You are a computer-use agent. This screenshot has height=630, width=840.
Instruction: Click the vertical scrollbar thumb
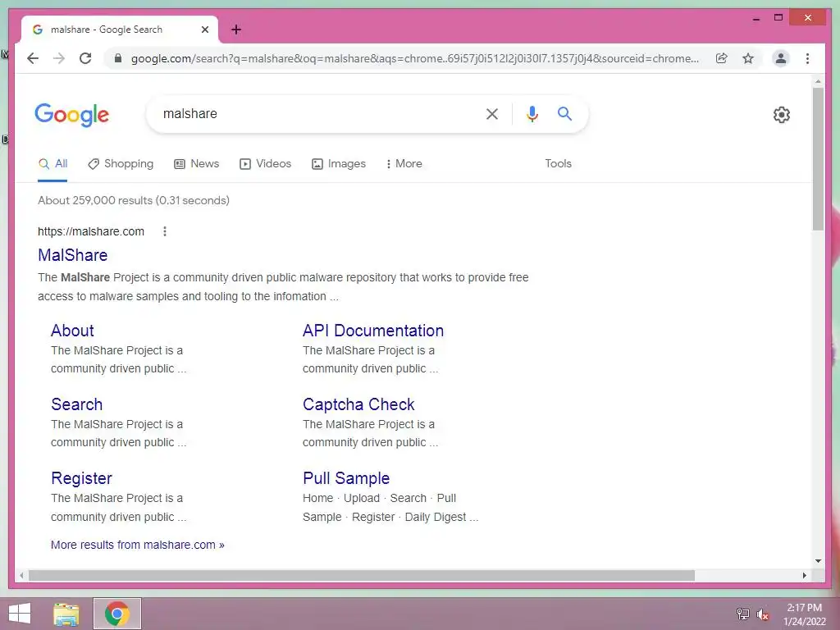click(x=818, y=159)
